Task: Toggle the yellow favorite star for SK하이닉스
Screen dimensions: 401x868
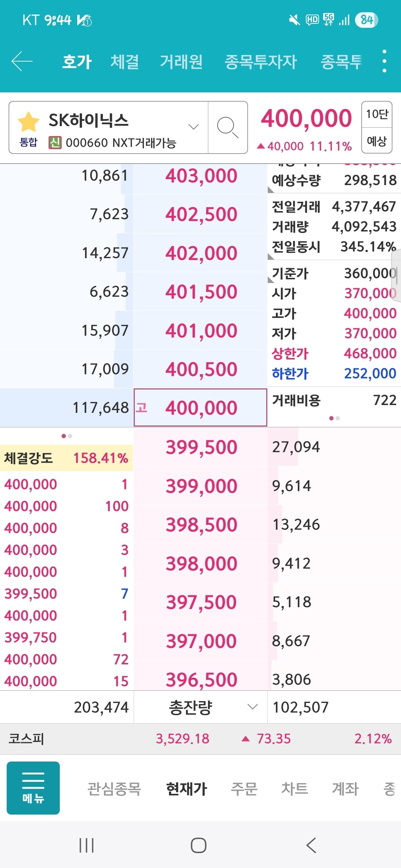Action: coord(29,122)
